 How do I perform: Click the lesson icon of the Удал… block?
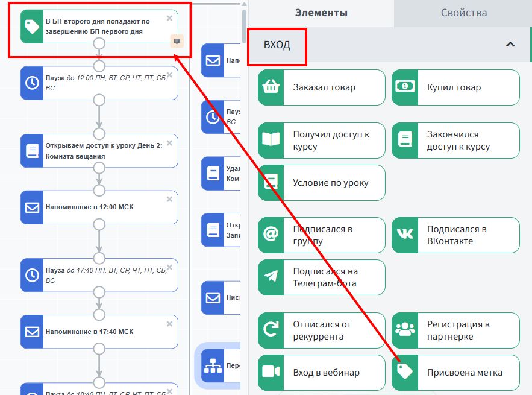pyautogui.click(x=213, y=173)
